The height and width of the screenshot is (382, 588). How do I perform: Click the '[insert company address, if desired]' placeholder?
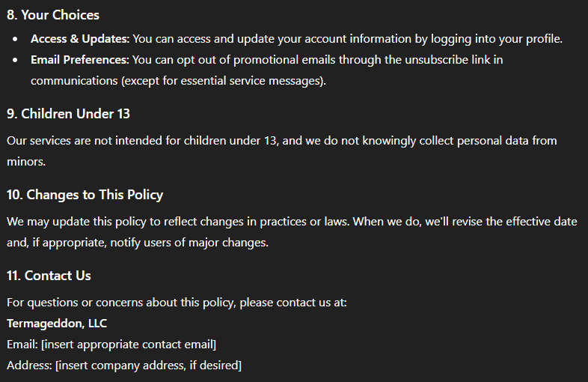149,366
